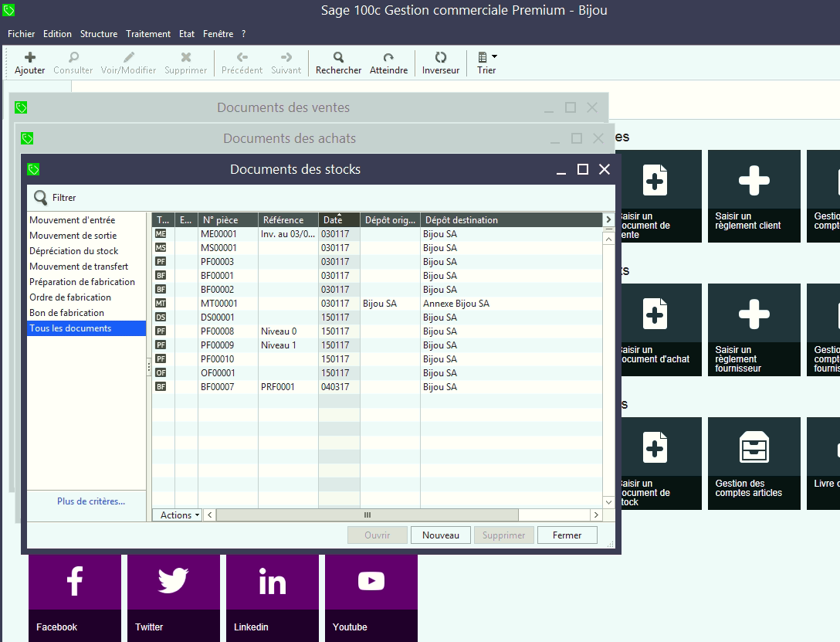This screenshot has width=840, height=642.
Task: Click the MT type icon for MT00001
Action: point(161,304)
